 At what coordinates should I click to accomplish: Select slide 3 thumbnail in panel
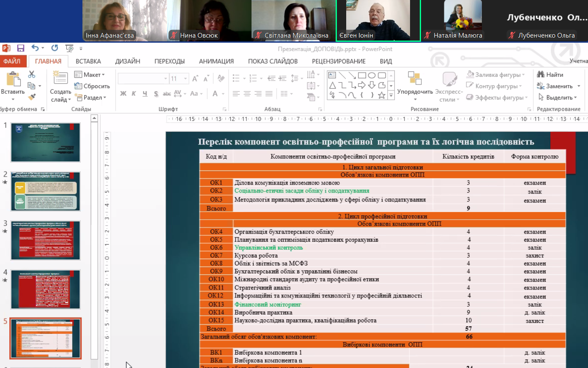point(45,240)
